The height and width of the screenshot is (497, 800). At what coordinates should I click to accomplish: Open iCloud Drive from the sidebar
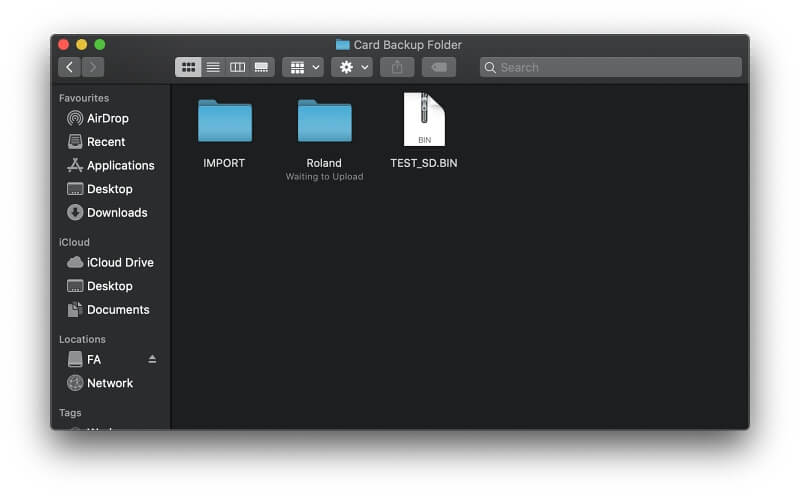(120, 262)
